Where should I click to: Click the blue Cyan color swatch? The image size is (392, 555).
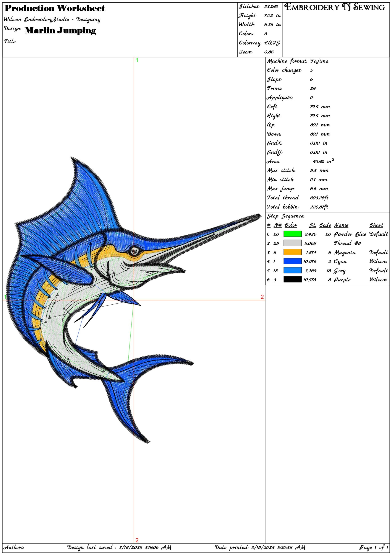pos(292,261)
